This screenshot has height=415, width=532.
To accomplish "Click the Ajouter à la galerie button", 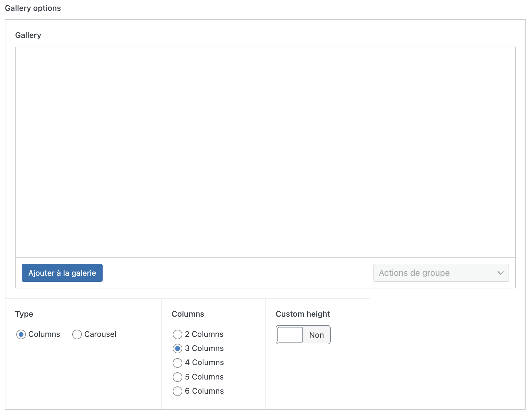I will (x=62, y=273).
